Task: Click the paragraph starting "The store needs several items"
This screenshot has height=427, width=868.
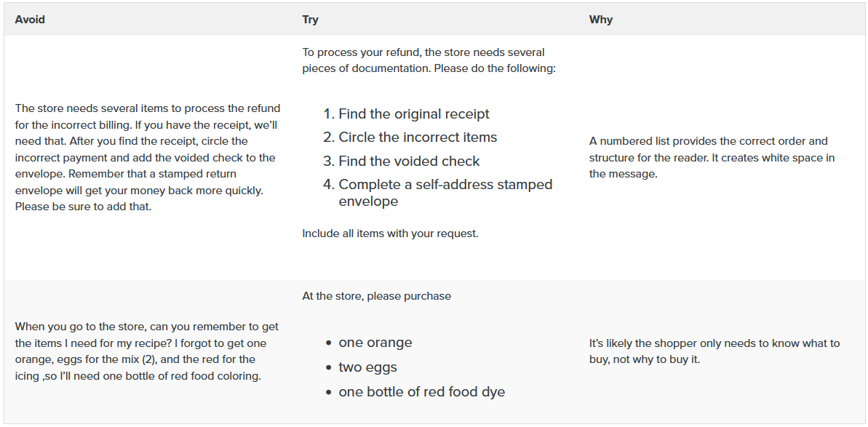Action: pos(148,158)
